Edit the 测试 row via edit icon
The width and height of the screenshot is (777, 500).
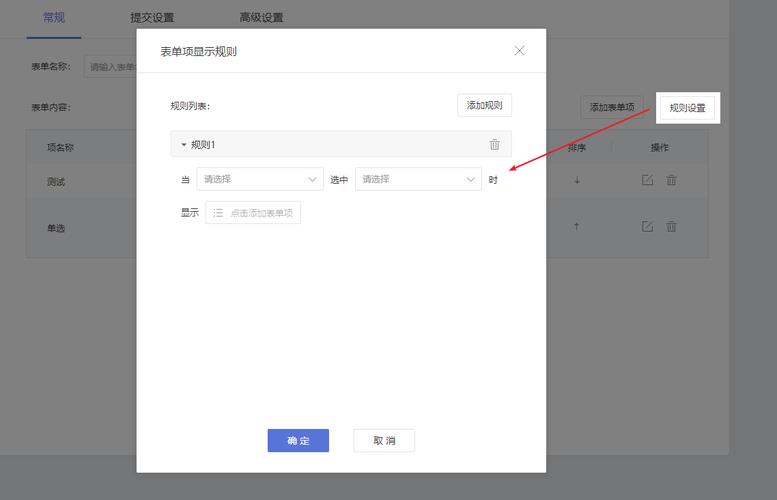[647, 180]
